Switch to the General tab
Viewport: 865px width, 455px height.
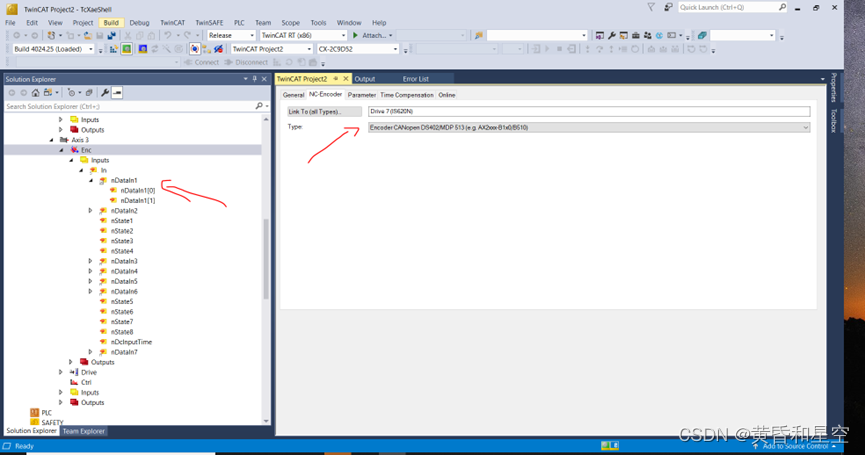tap(293, 95)
